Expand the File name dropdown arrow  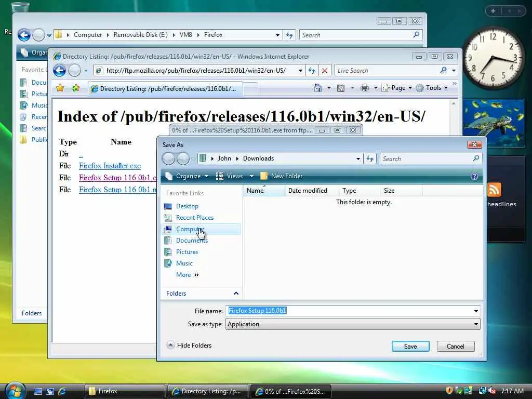tap(476, 311)
